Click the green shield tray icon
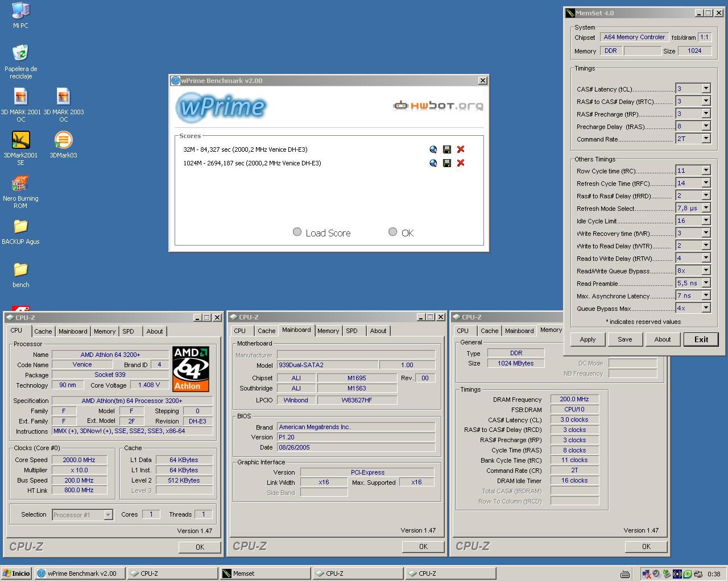 pos(688,574)
